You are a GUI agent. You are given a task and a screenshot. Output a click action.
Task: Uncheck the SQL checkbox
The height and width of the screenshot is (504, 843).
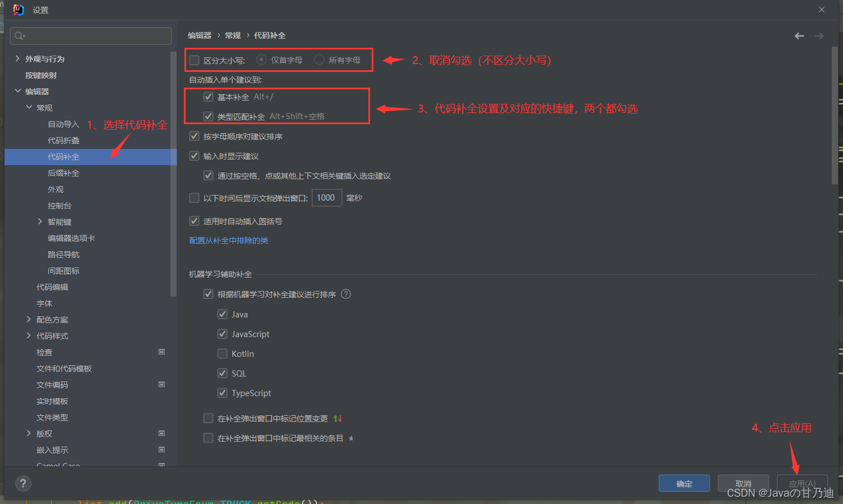pos(223,373)
